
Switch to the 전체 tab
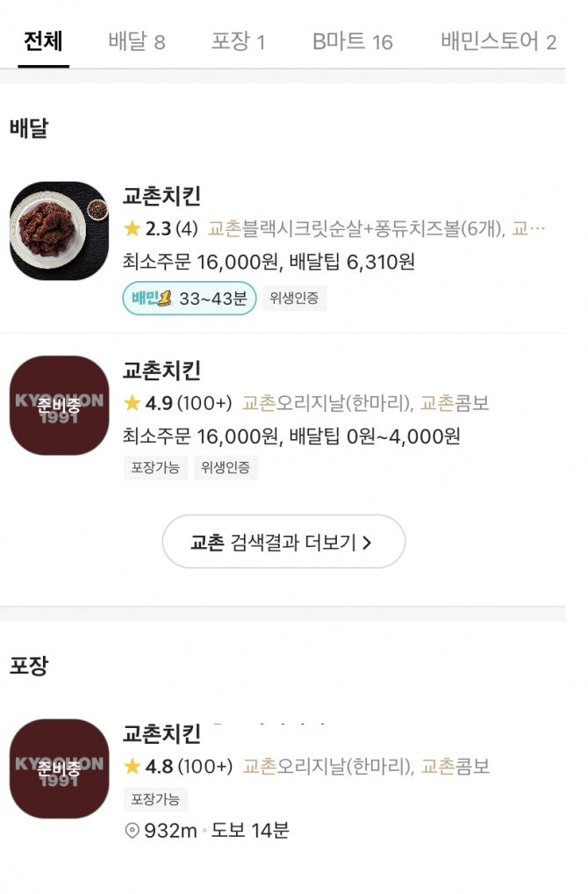click(43, 41)
